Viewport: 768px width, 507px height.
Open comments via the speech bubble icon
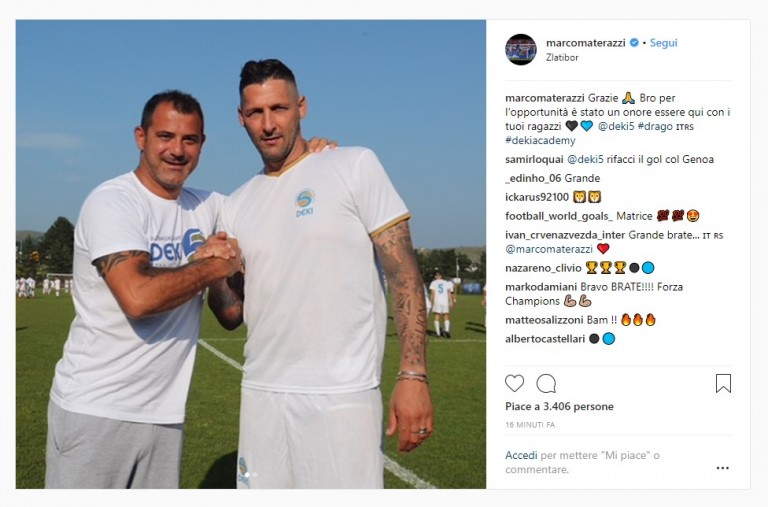[x=546, y=384]
